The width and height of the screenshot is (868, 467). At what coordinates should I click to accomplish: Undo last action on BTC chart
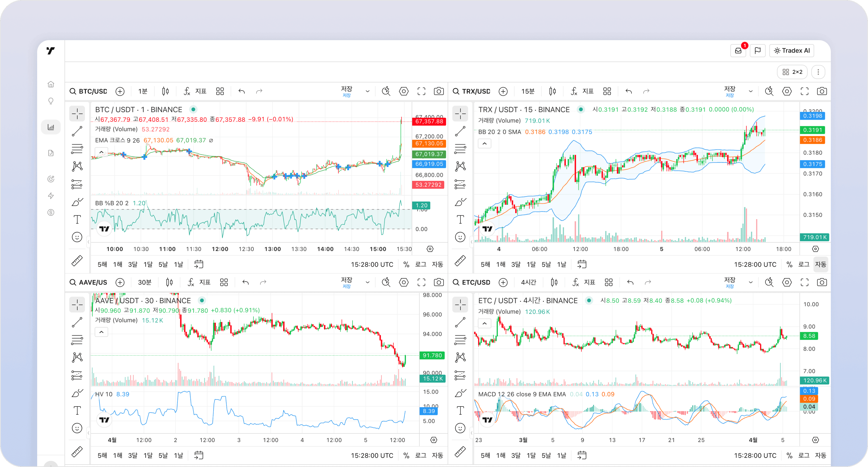coord(242,91)
